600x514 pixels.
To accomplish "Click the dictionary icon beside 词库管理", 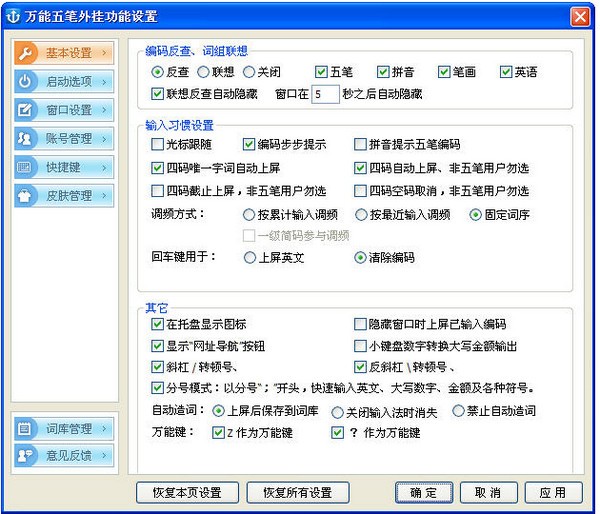I will pyautogui.click(x=27, y=428).
